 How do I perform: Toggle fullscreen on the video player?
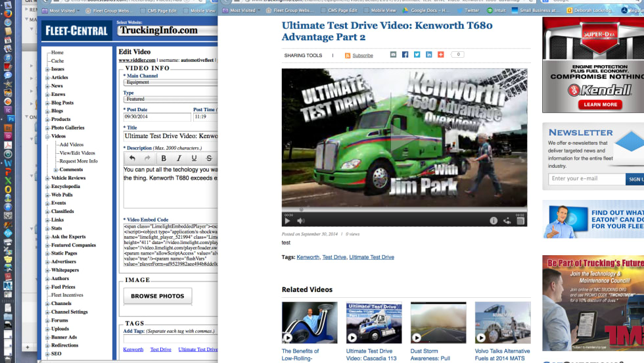[x=520, y=221]
